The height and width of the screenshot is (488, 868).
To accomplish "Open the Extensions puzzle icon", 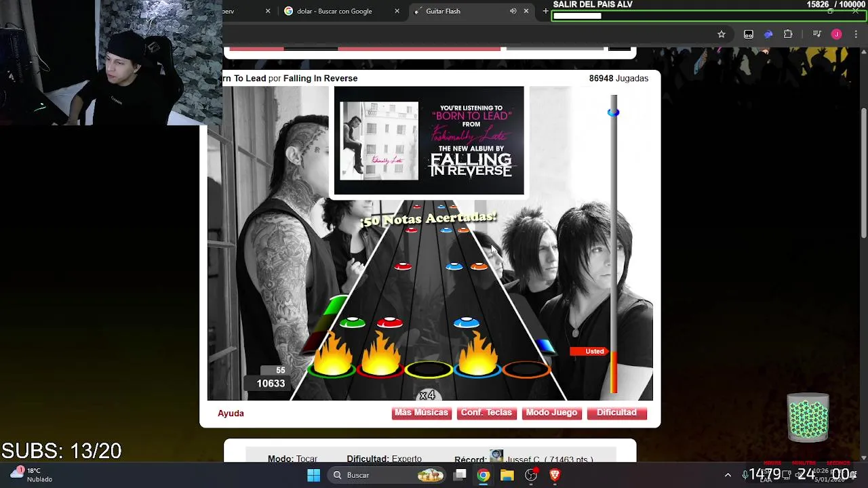I will [x=788, y=34].
